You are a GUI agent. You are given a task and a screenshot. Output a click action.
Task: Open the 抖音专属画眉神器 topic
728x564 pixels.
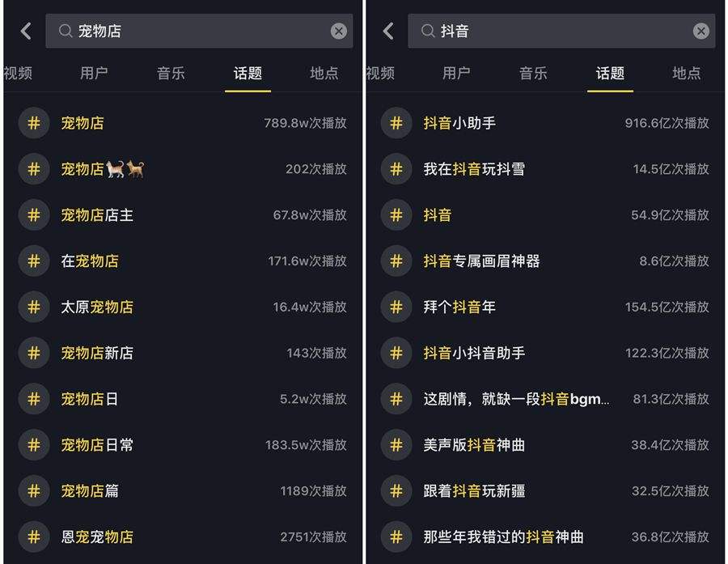481,261
